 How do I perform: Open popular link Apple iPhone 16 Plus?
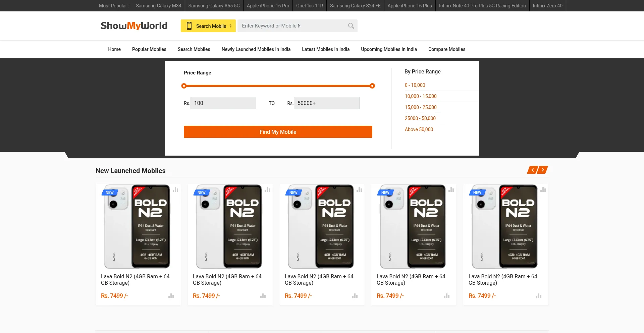pyautogui.click(x=410, y=6)
